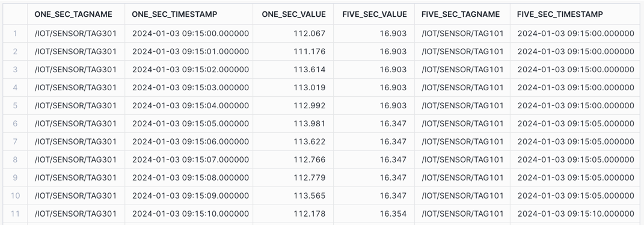The image size is (644, 225).
Task: Click the cell with value 111.176
Action: point(293,51)
